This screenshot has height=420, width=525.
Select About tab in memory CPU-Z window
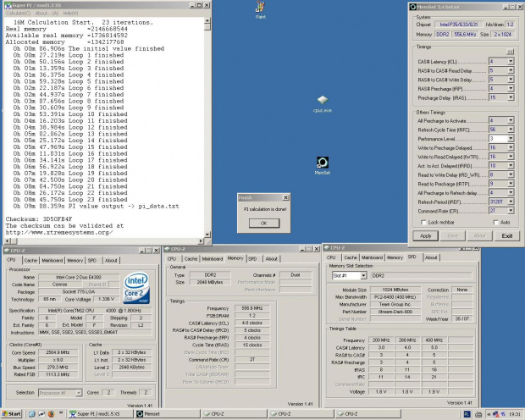[271, 258]
